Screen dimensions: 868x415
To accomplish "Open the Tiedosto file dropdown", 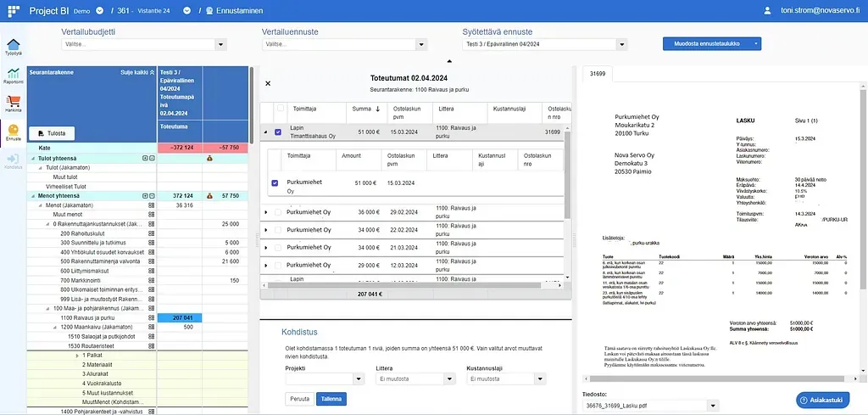I will point(714,407).
